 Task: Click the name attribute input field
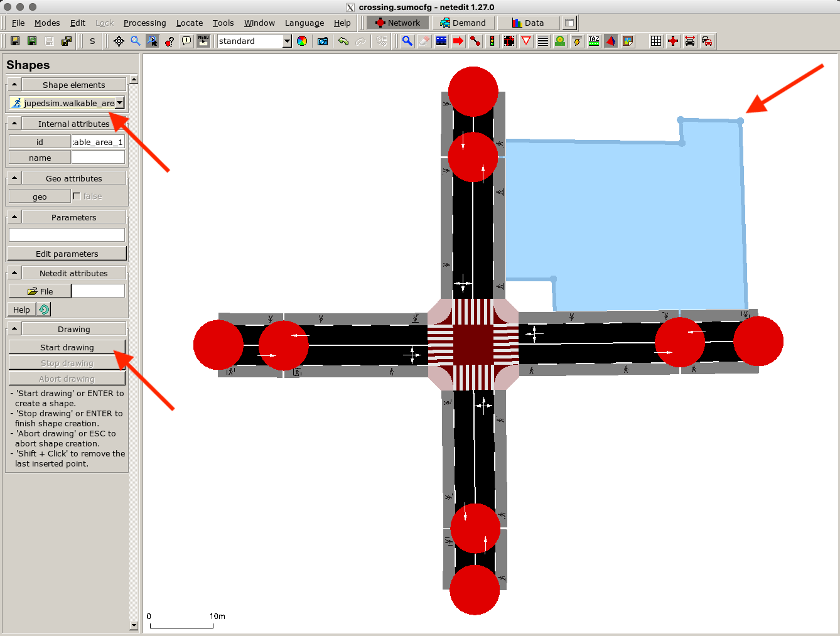coord(98,158)
